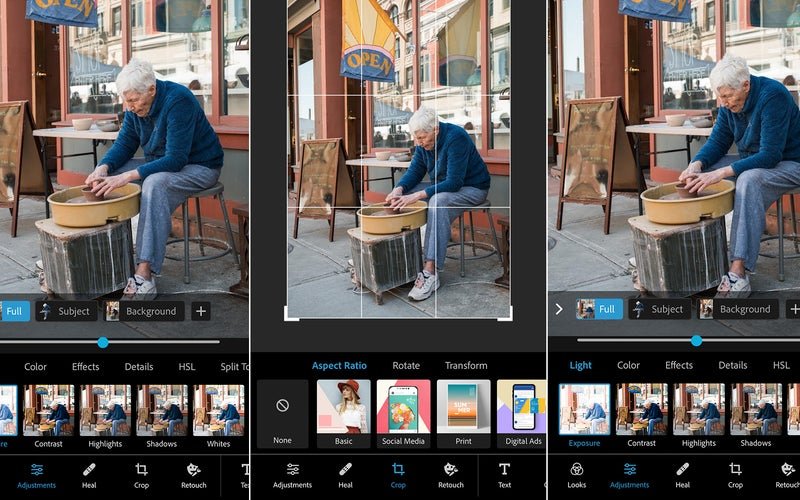Expand the mask list chevron in right screen
Image resolution: width=800 pixels, height=500 pixels.
point(559,309)
